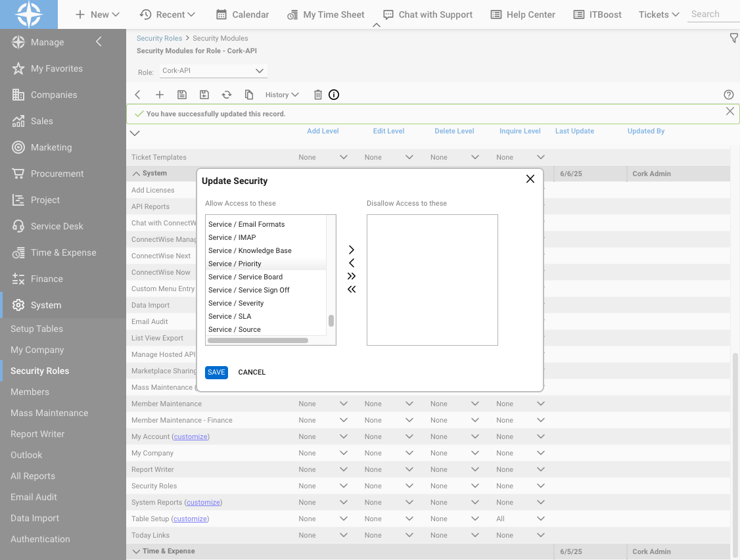Select Service / Priority in the Allow list

266,264
